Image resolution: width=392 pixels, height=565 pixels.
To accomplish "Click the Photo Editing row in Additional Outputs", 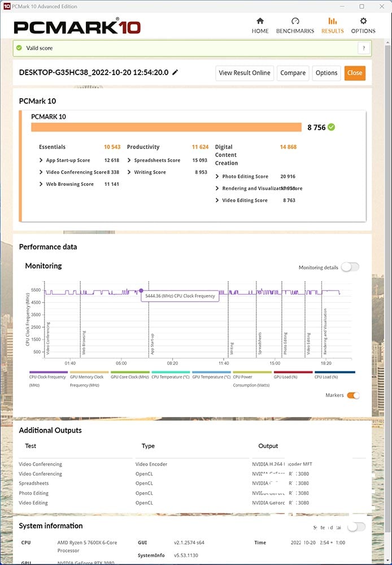I will coord(192,493).
